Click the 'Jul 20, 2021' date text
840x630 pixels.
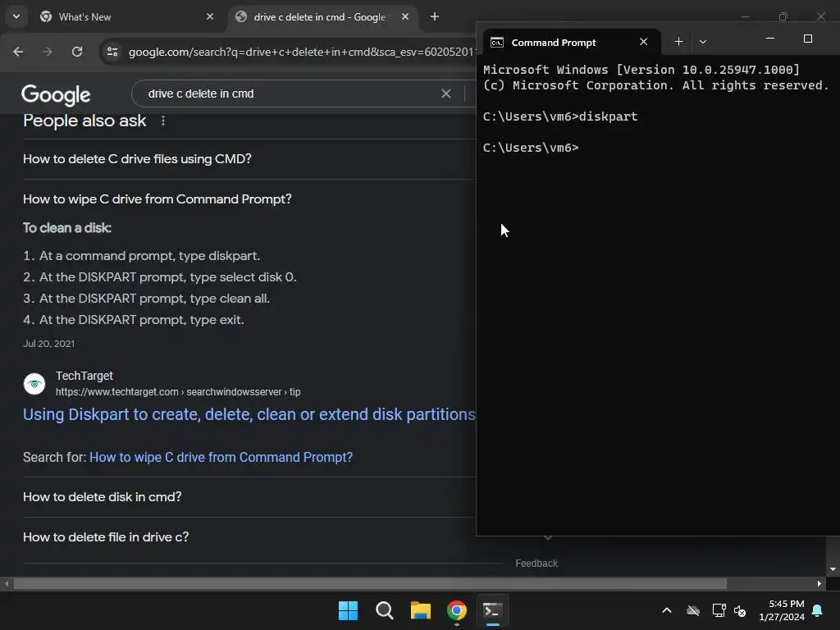point(48,344)
